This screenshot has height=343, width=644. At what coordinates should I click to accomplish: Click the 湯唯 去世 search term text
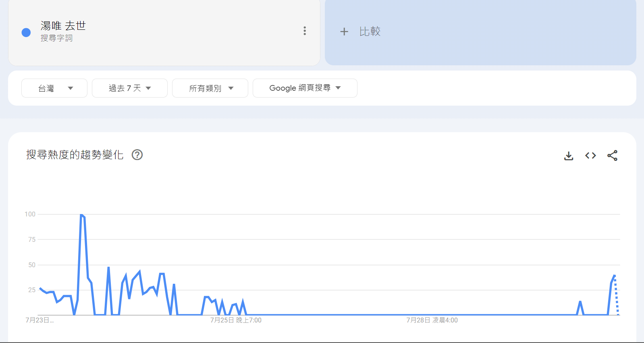pos(63,26)
